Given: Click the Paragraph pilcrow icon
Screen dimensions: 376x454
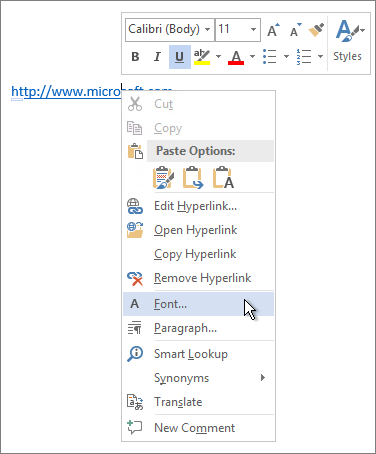Looking at the screenshot, I should tap(135, 328).
